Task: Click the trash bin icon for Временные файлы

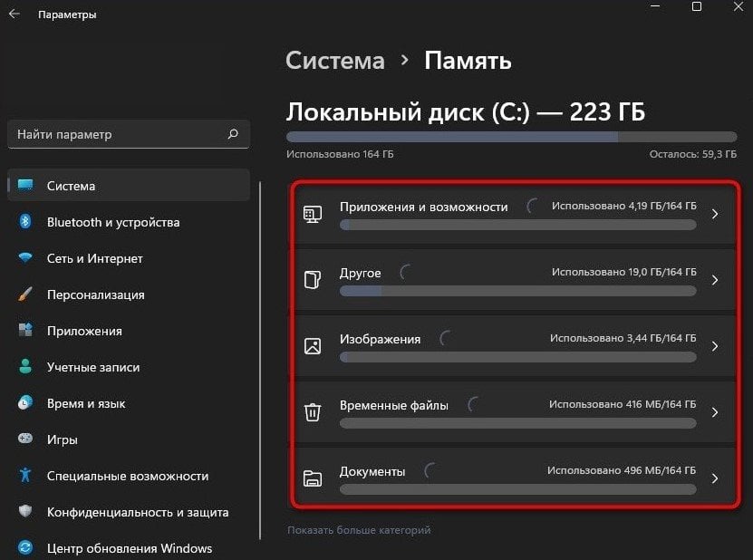Action: pos(313,412)
